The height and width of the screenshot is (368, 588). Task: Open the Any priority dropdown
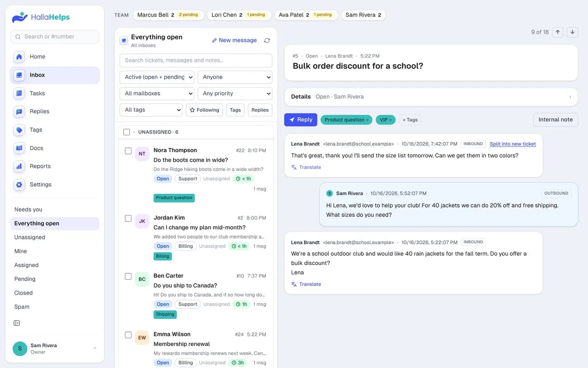pyautogui.click(x=235, y=93)
